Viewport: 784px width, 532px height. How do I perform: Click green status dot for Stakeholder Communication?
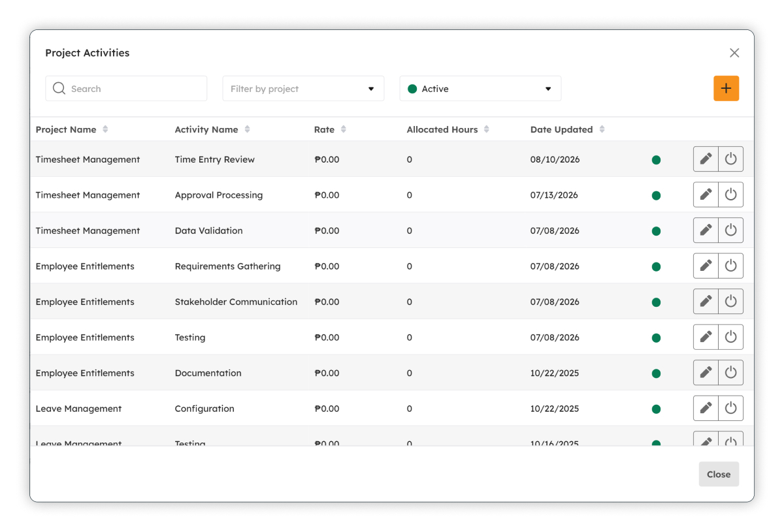656,302
